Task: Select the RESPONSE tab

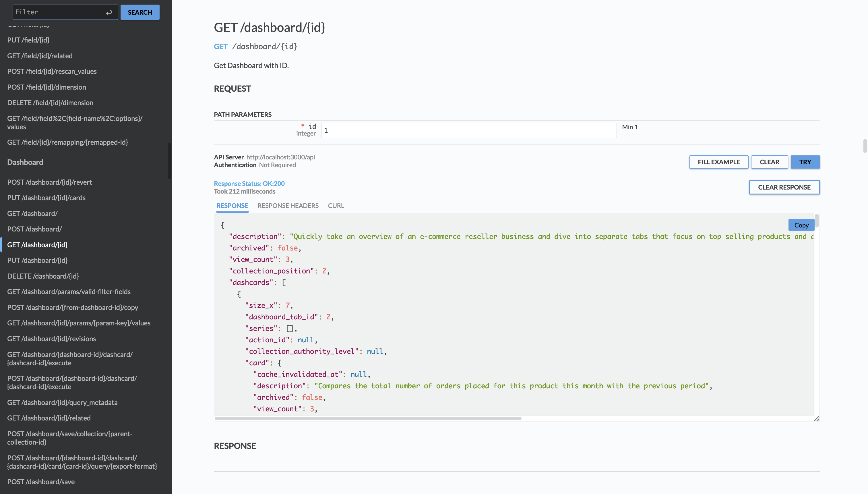Action: [x=232, y=205]
